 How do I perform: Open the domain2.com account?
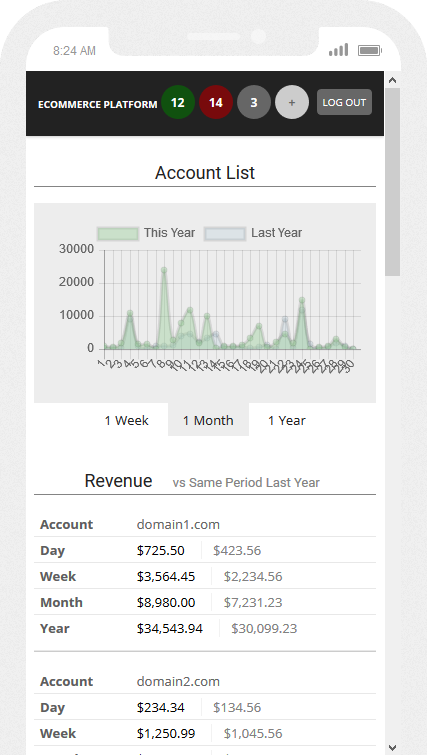pyautogui.click(x=178, y=681)
